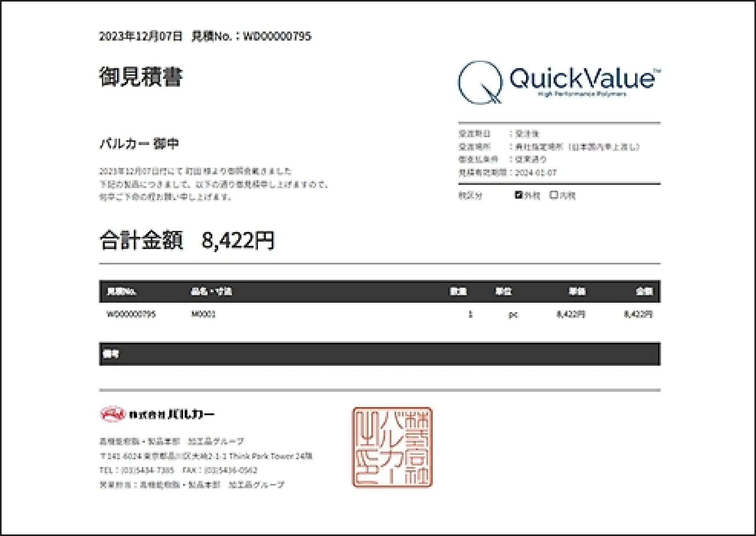756x536 pixels.
Task: Click the M0001 product name cell
Action: (x=203, y=314)
